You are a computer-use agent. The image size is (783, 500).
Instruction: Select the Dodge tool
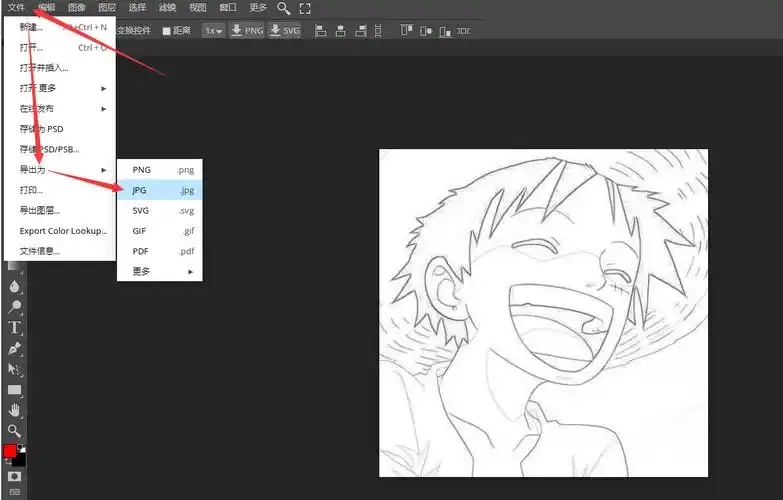point(14,307)
